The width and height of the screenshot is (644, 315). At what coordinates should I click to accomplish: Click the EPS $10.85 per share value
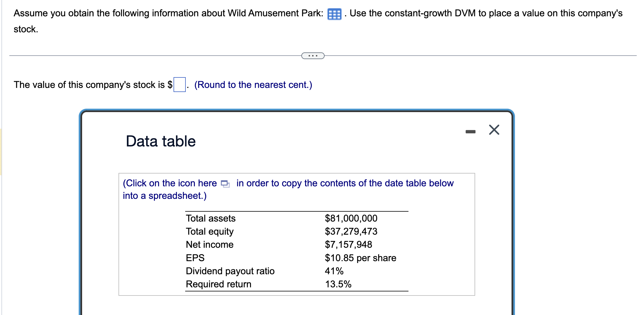pyautogui.click(x=360, y=258)
